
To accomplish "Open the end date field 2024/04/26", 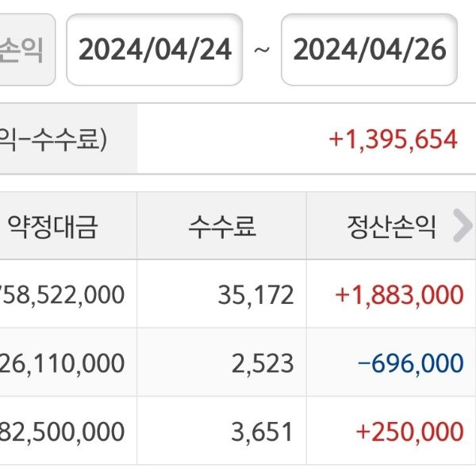I will coord(370,50).
